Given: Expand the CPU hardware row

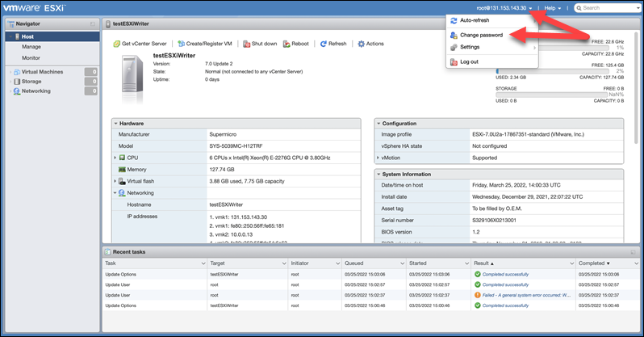Looking at the screenshot, I should pyautogui.click(x=115, y=158).
